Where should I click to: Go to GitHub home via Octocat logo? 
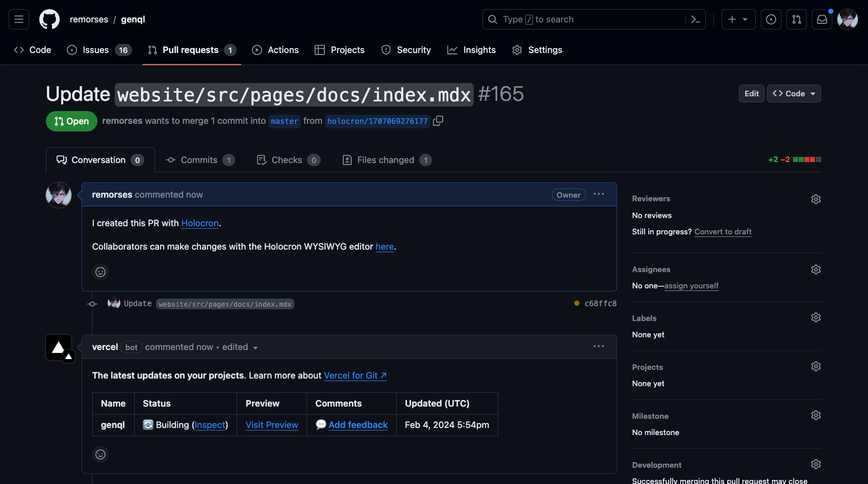pos(49,19)
